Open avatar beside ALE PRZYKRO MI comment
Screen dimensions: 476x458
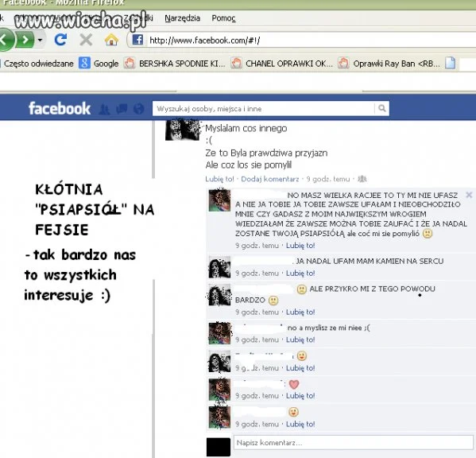tap(219, 295)
